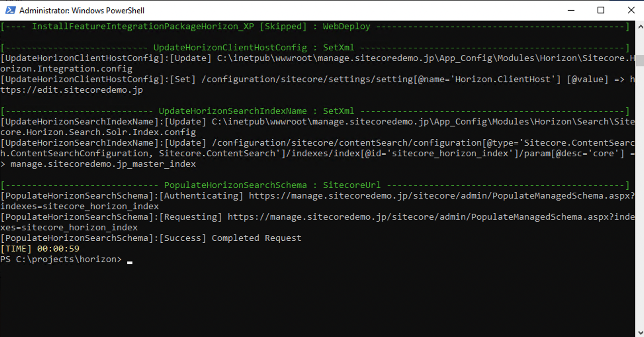This screenshot has width=644, height=337.
Task: Click the 'orizon.Integration.config' line
Action: point(66,69)
